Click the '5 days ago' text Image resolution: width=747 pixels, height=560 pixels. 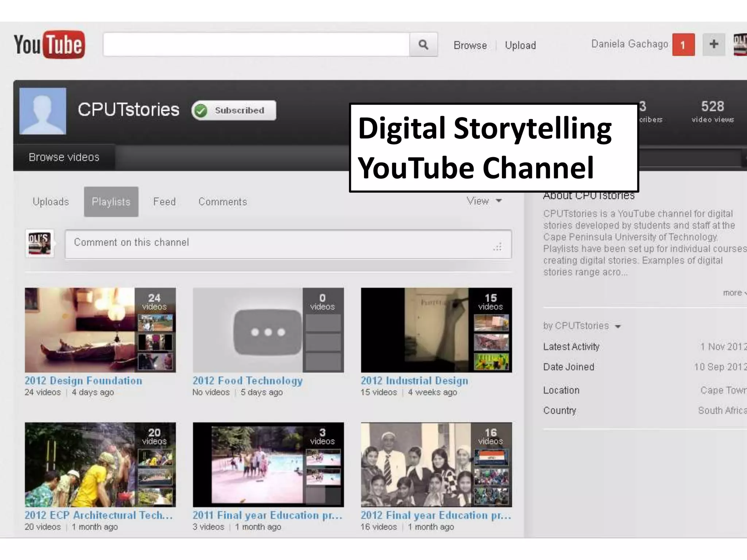pyautogui.click(x=262, y=392)
